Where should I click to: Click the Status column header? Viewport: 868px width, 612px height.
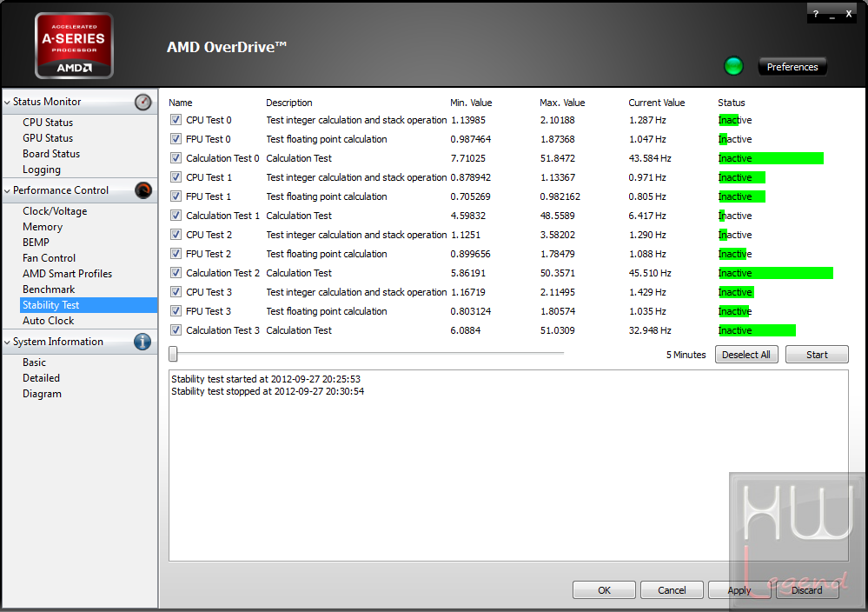click(732, 103)
